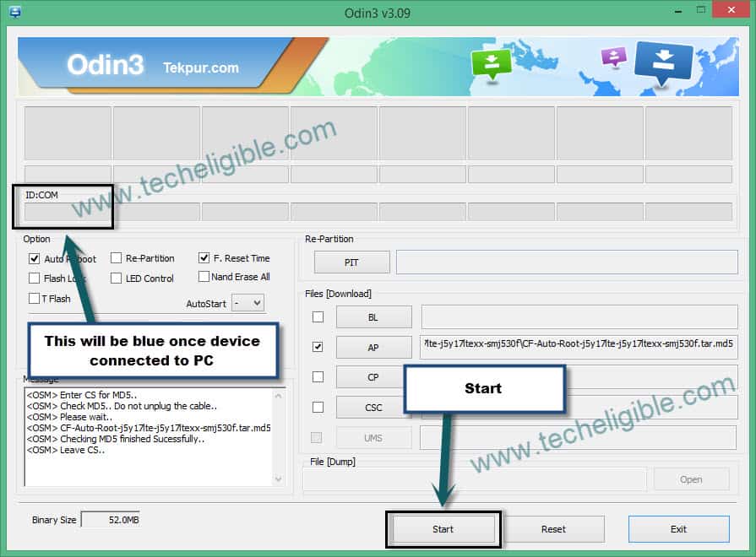The width and height of the screenshot is (756, 557).
Task: Click the green download icon in banner
Action: [x=492, y=65]
